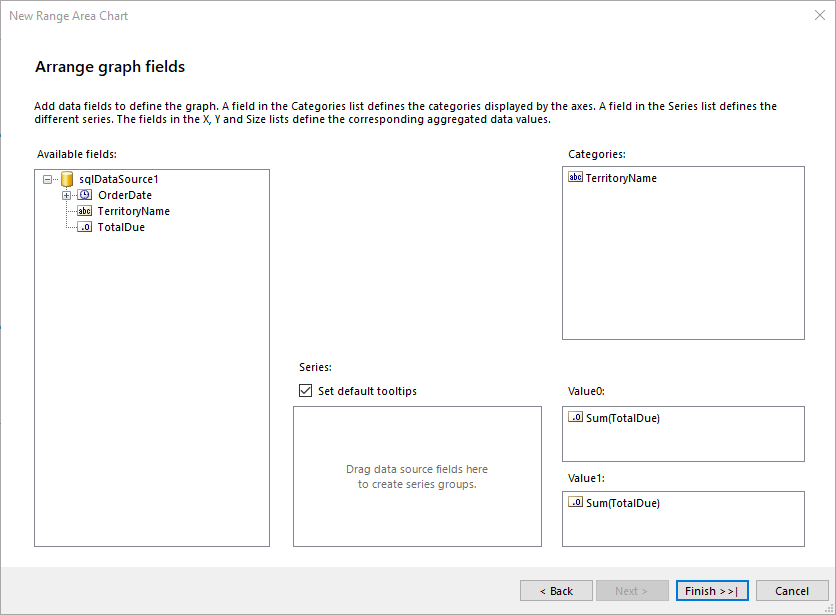Click the sqlDataSource1 database icon

click(x=66, y=178)
